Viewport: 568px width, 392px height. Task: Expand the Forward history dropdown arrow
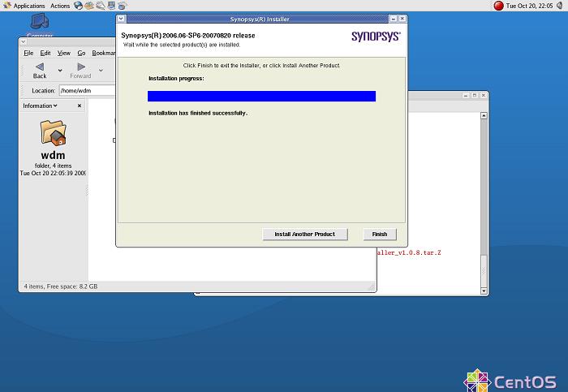[101, 71]
